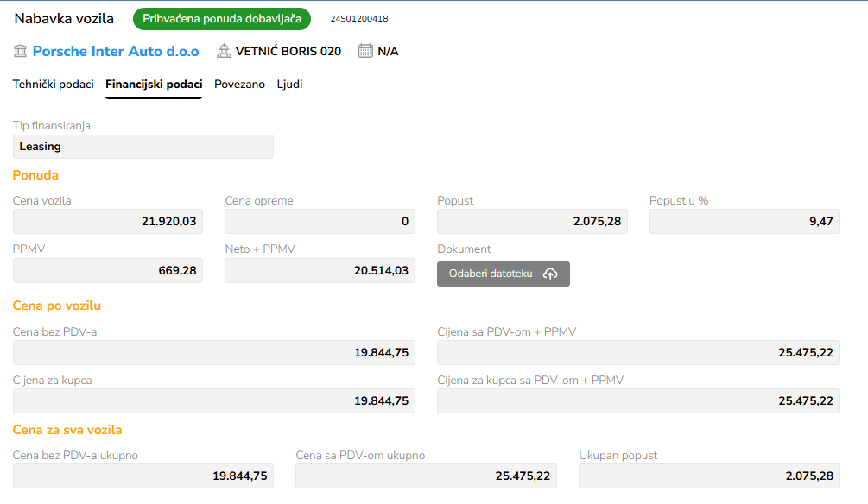This screenshot has height=504, width=868.
Task: Click the PPMV input field
Action: [x=108, y=270]
